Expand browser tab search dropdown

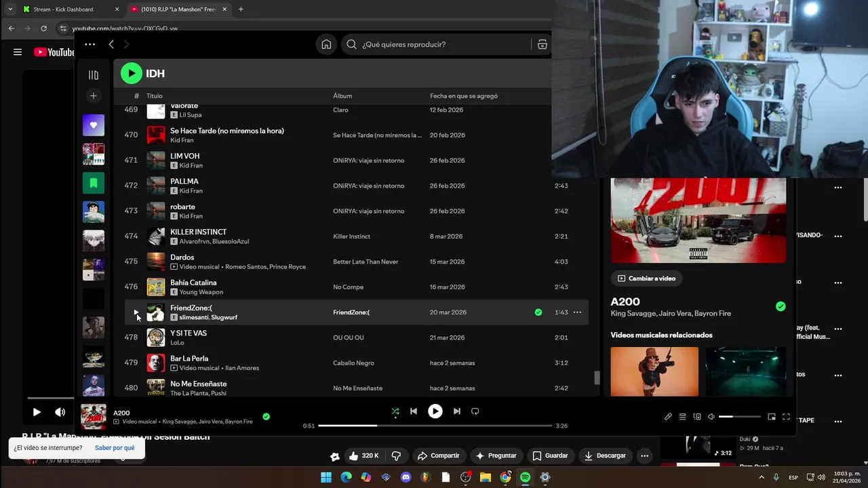9,9
